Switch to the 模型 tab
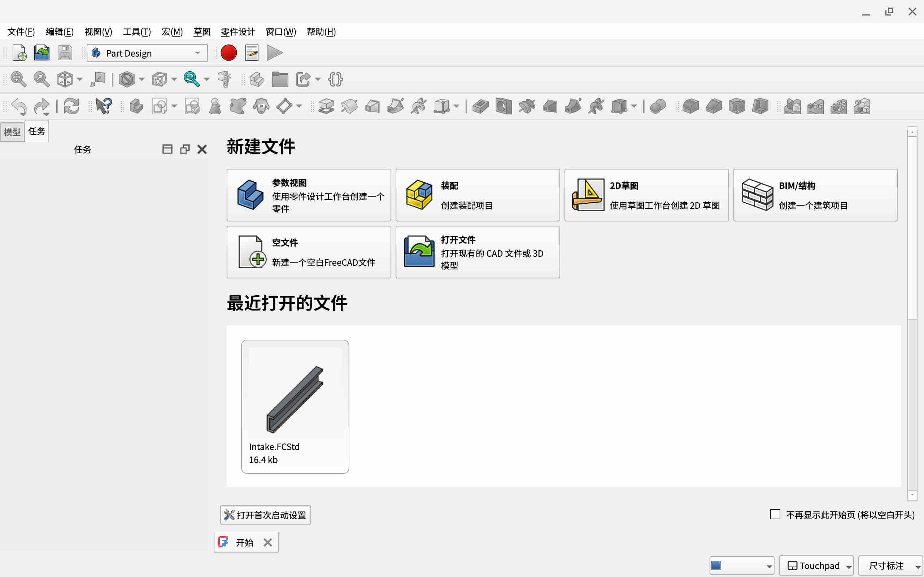 click(x=12, y=132)
